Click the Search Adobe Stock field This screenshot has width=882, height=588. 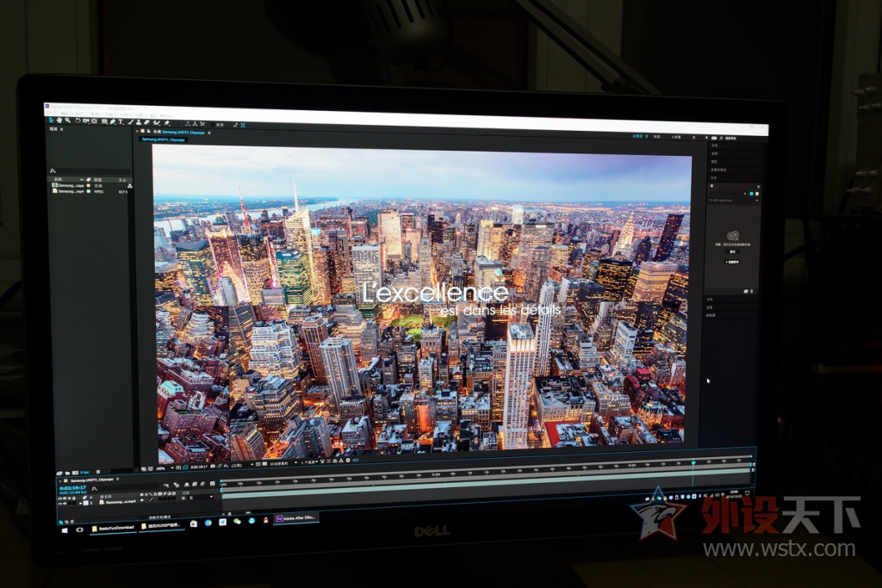click(x=732, y=200)
